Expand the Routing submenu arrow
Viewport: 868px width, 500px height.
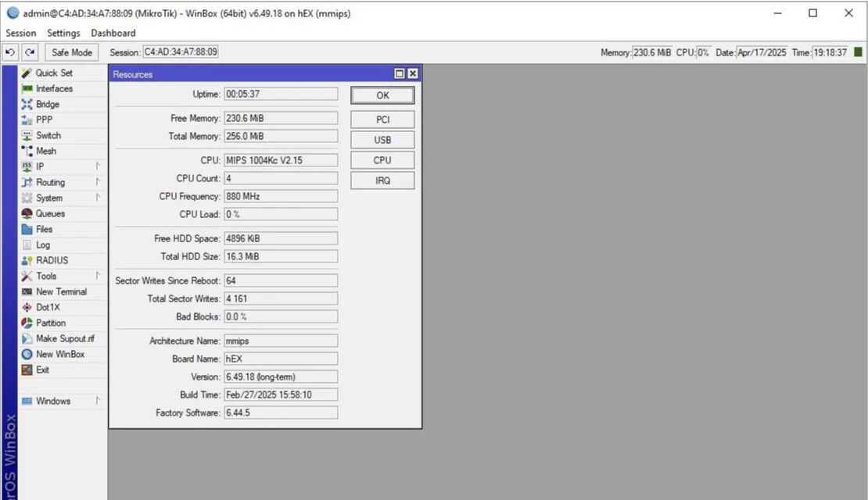coord(98,182)
